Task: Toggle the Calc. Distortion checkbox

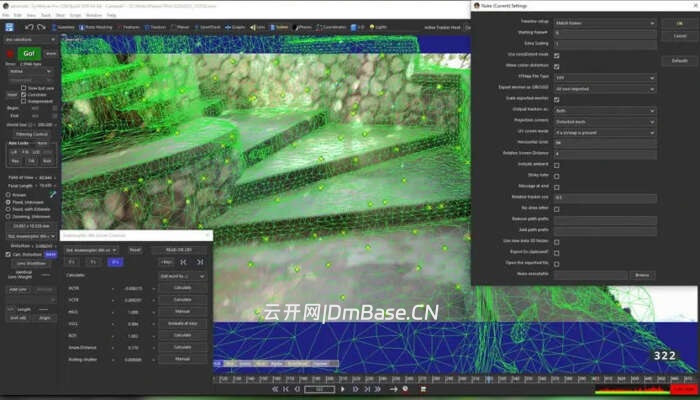Action: pyautogui.click(x=8, y=254)
